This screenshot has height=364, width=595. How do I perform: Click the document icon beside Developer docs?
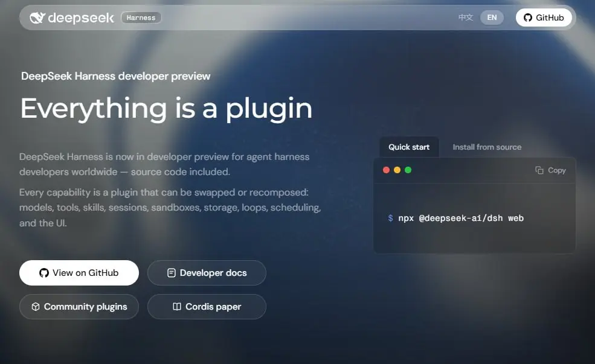point(172,273)
